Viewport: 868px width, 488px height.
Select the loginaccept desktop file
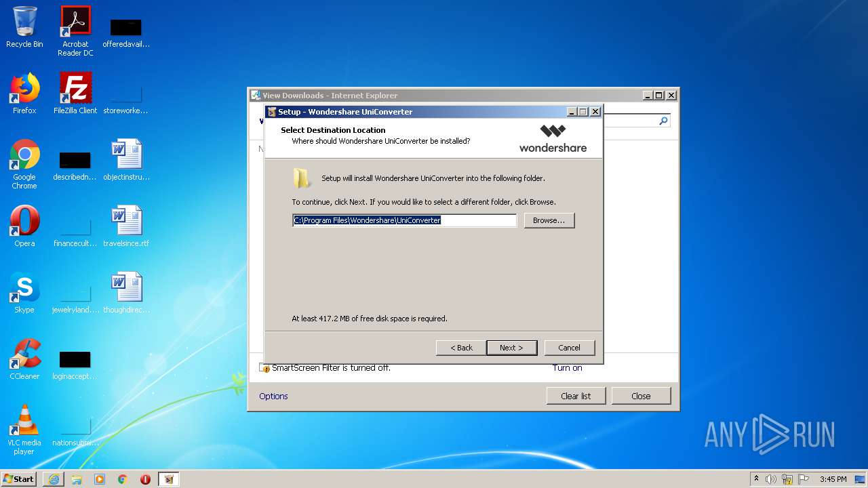(75, 365)
